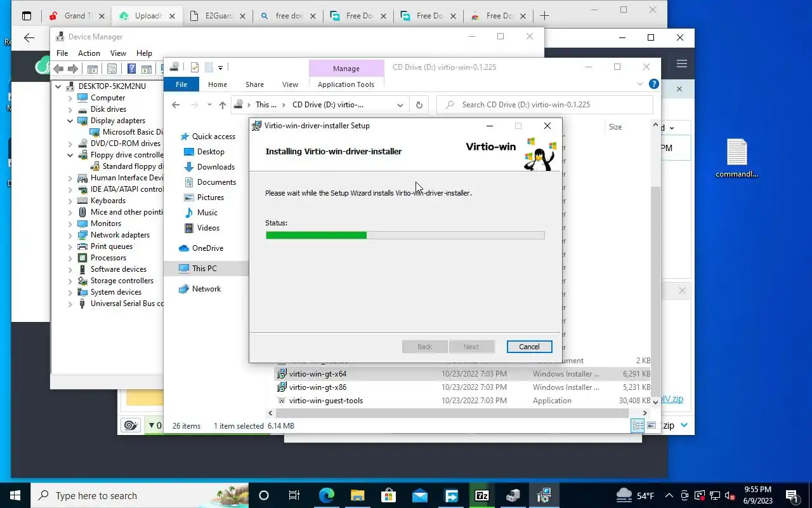Screen dimensions: 812x508
Task: Open the File menu in Device Manager
Action: pyautogui.click(x=62, y=53)
